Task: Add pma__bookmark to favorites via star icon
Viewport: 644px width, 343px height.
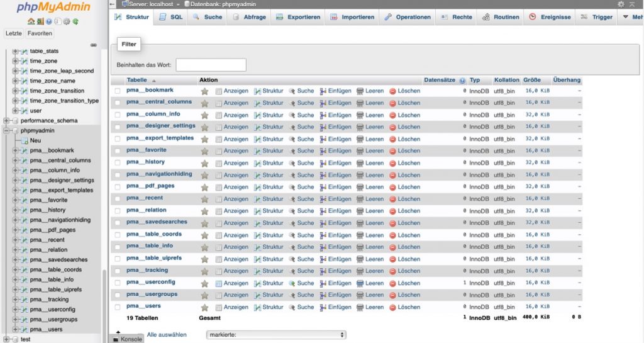Action: click(x=204, y=91)
